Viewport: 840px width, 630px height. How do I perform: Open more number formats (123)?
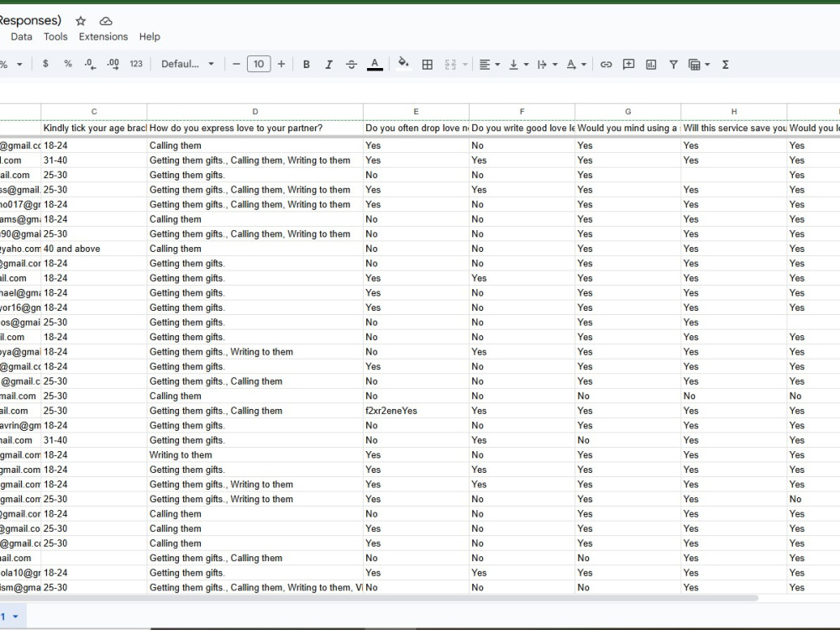click(x=136, y=64)
